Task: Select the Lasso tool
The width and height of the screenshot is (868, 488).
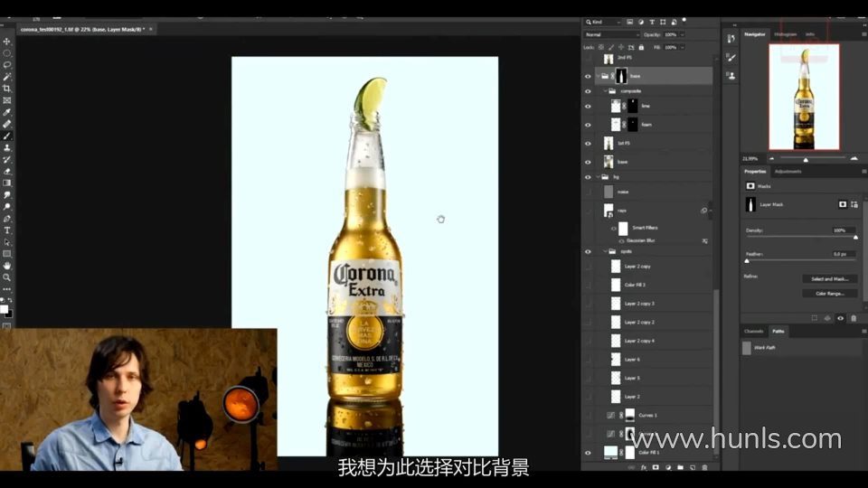Action: (x=6, y=65)
